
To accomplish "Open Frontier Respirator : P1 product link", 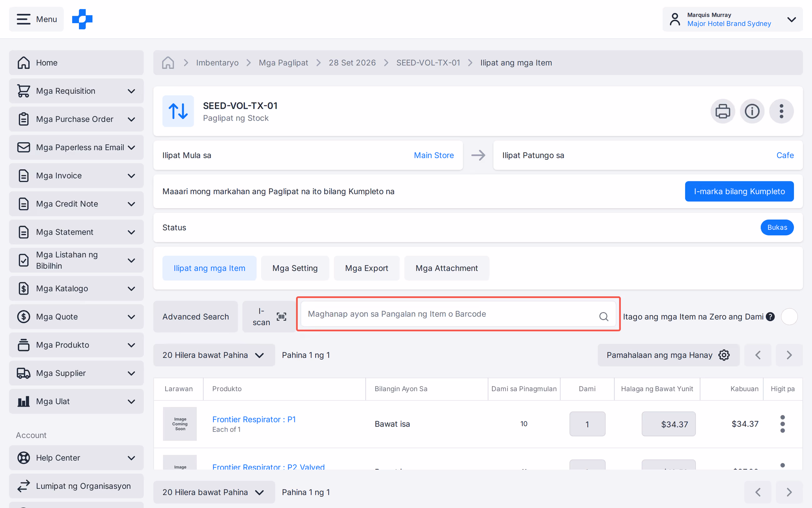I will (254, 419).
